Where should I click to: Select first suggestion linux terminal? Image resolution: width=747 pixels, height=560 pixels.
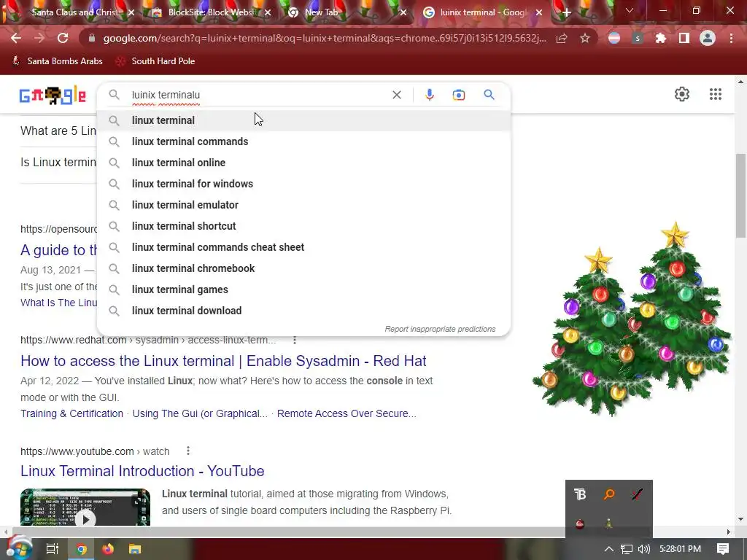pyautogui.click(x=303, y=120)
